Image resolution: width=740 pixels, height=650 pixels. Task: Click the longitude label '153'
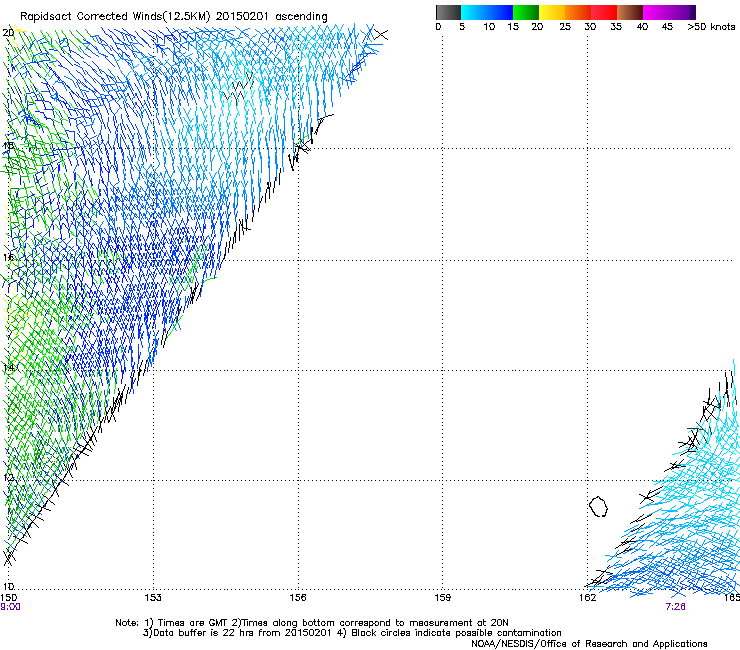point(153,598)
